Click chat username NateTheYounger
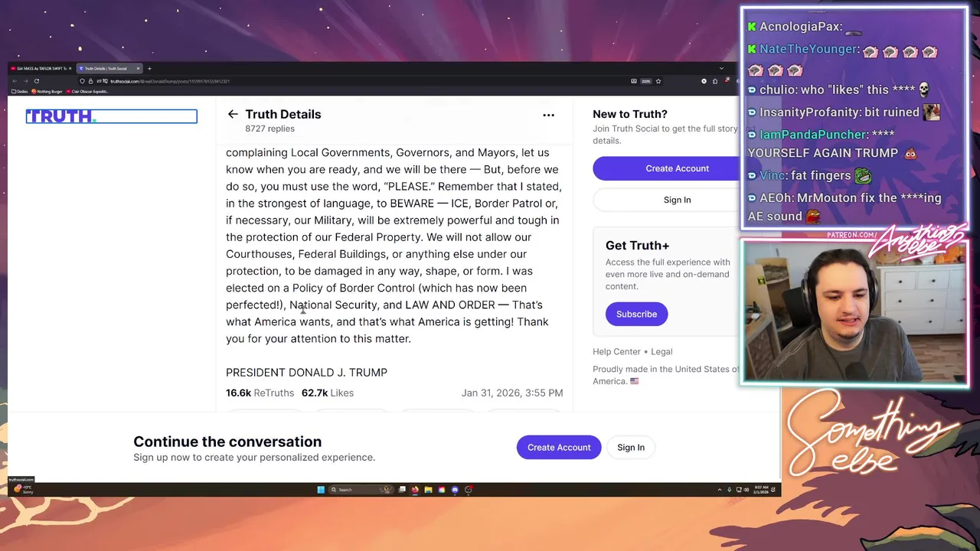980x551 pixels. point(808,49)
